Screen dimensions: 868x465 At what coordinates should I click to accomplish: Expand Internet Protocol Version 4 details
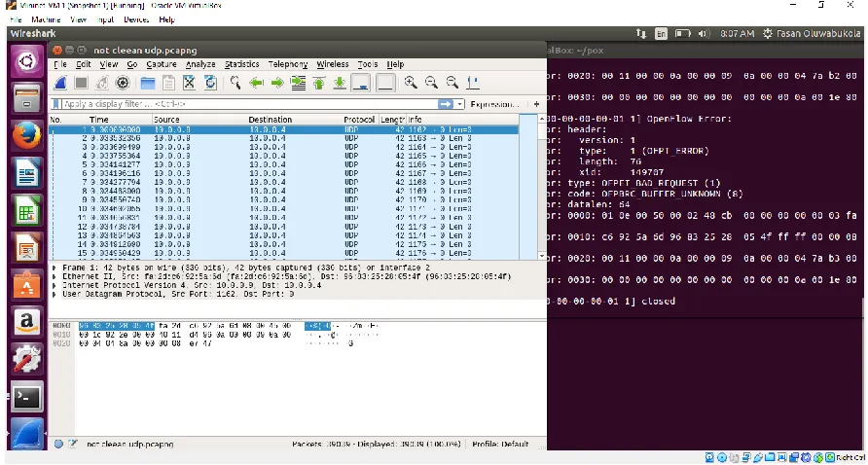54,285
